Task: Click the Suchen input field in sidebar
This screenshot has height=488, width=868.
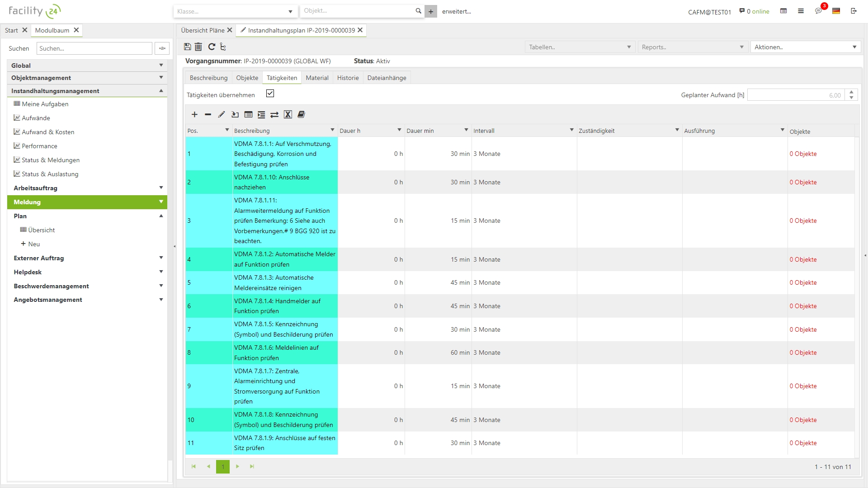Action: [x=94, y=48]
